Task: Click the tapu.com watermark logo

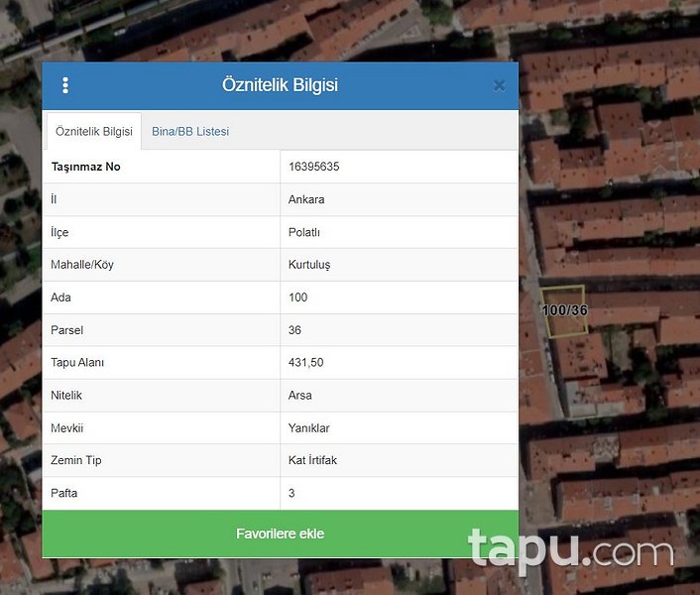Action: point(570,550)
